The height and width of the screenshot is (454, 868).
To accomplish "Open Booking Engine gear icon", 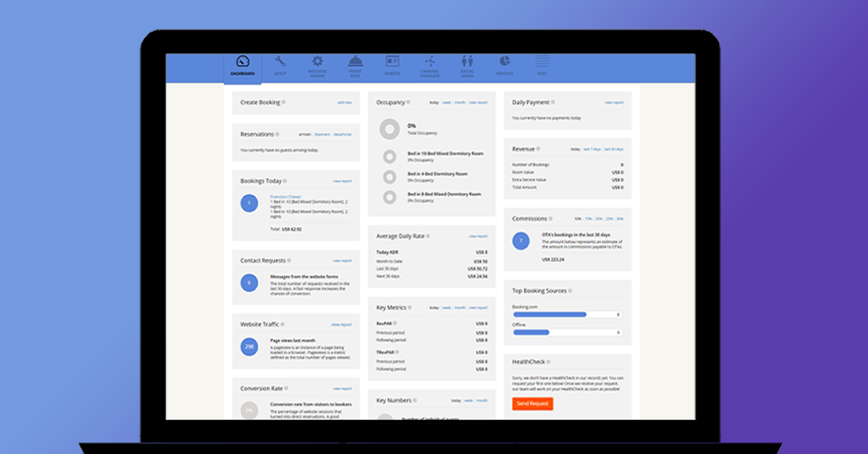I will point(318,61).
